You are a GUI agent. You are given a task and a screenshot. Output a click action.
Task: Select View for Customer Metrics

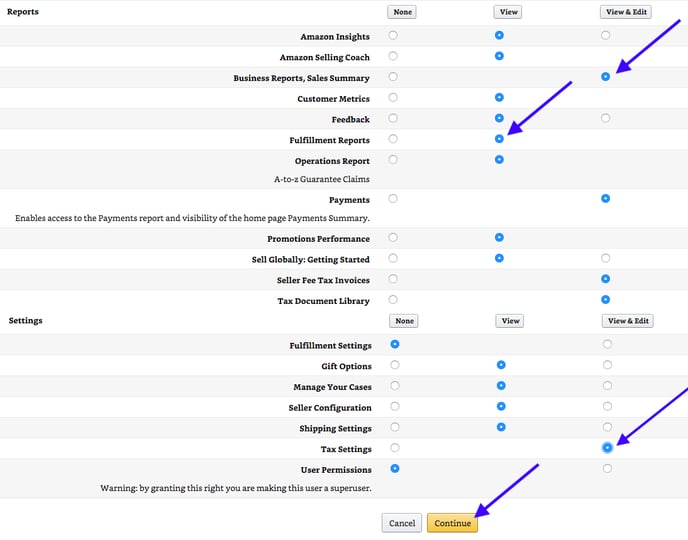tap(499, 97)
